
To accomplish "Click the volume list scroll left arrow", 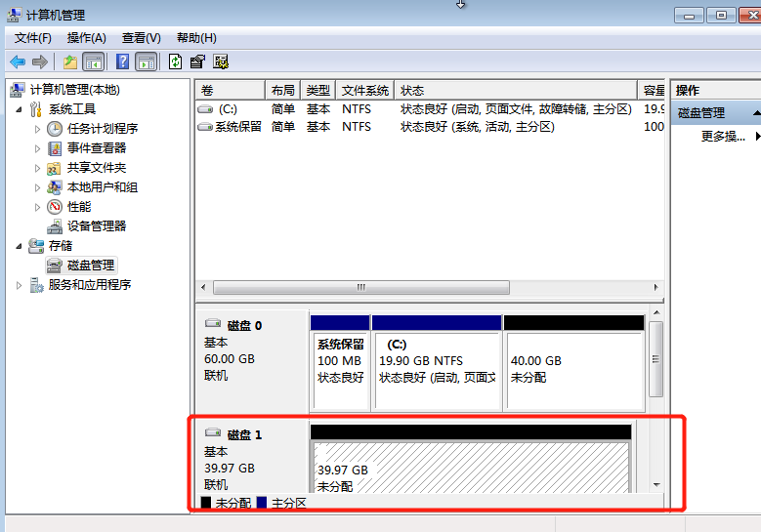I will pos(203,287).
